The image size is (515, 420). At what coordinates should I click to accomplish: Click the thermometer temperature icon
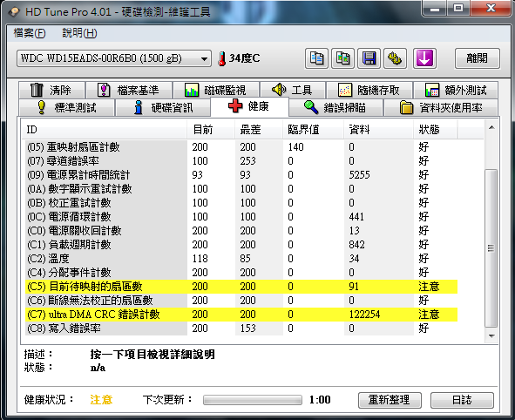tap(222, 58)
